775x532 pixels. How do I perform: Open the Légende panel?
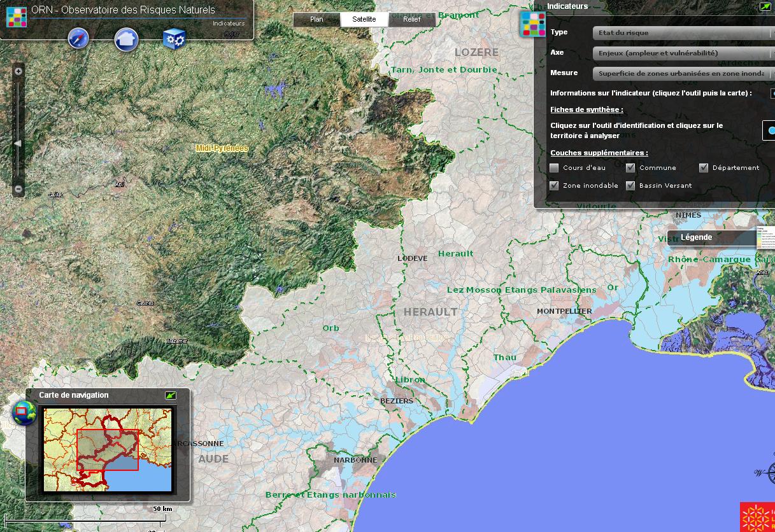point(697,237)
